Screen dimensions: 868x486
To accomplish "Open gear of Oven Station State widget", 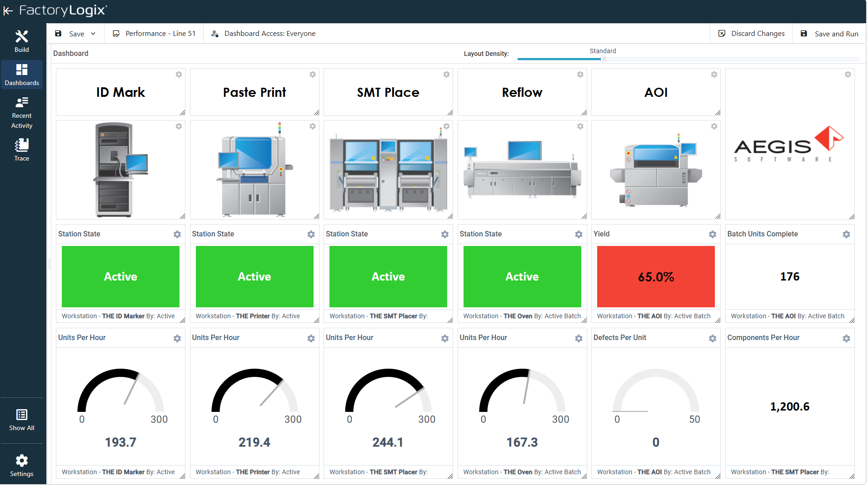I will [x=579, y=235].
